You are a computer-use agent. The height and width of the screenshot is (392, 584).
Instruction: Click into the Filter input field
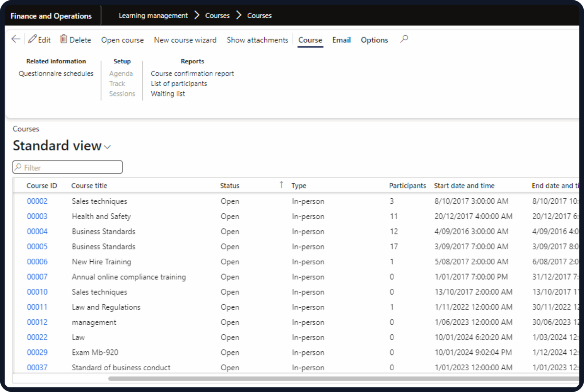68,167
